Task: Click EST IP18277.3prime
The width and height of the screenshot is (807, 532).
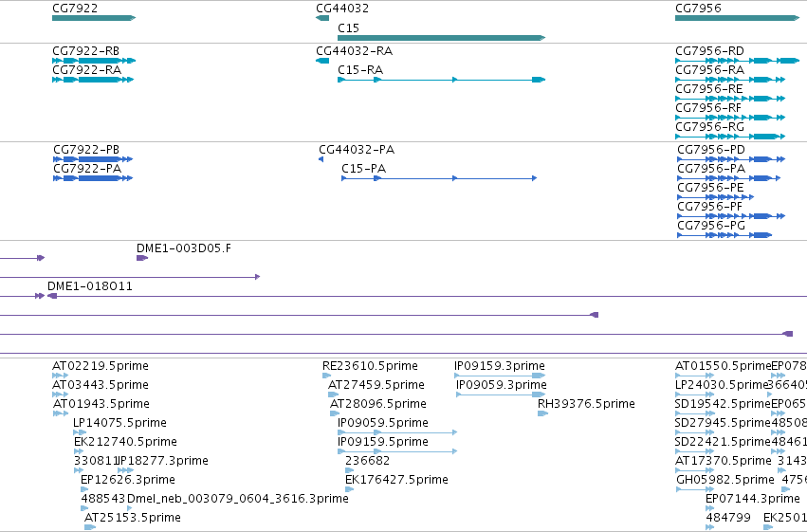Action: pyautogui.click(x=163, y=461)
